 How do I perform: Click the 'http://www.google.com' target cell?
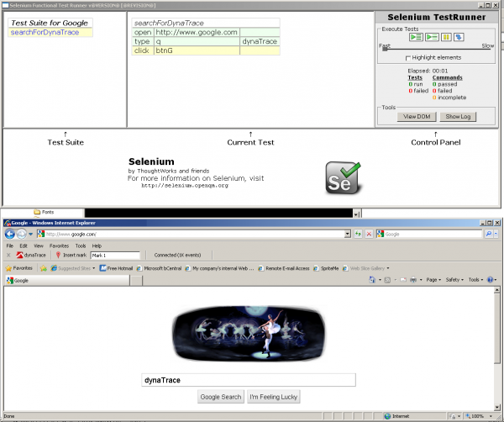tap(197, 32)
